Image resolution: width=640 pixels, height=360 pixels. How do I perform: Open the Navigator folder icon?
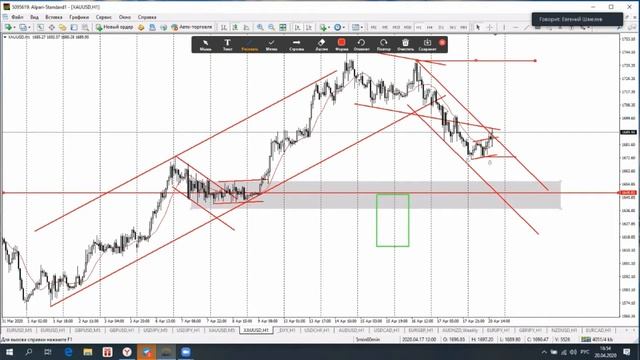pos(62,27)
